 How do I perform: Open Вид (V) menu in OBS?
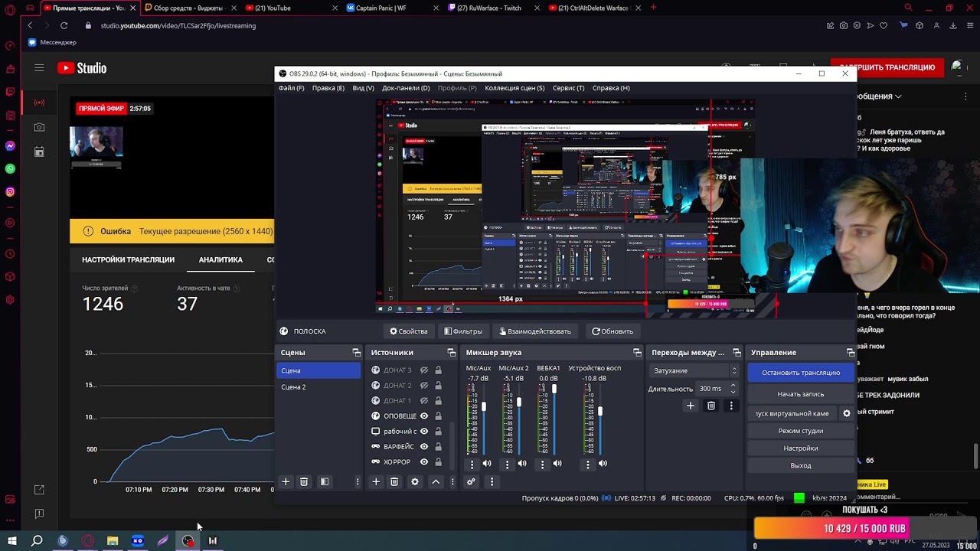click(x=363, y=88)
